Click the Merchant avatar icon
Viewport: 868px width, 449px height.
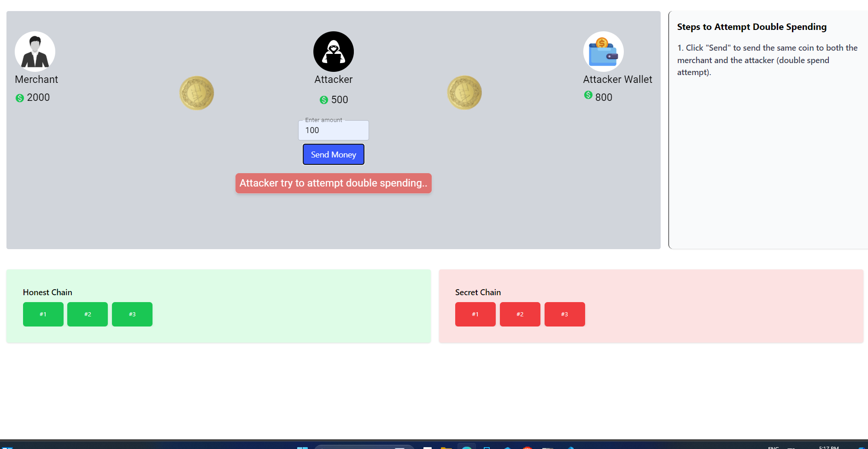[35, 52]
